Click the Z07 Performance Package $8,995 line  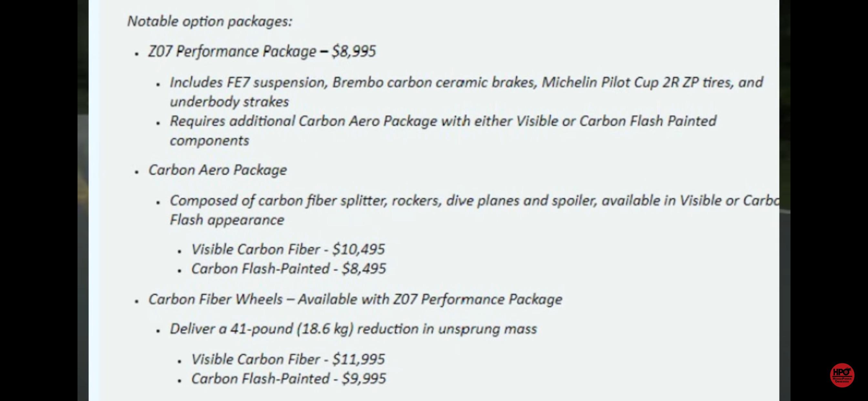tap(262, 52)
